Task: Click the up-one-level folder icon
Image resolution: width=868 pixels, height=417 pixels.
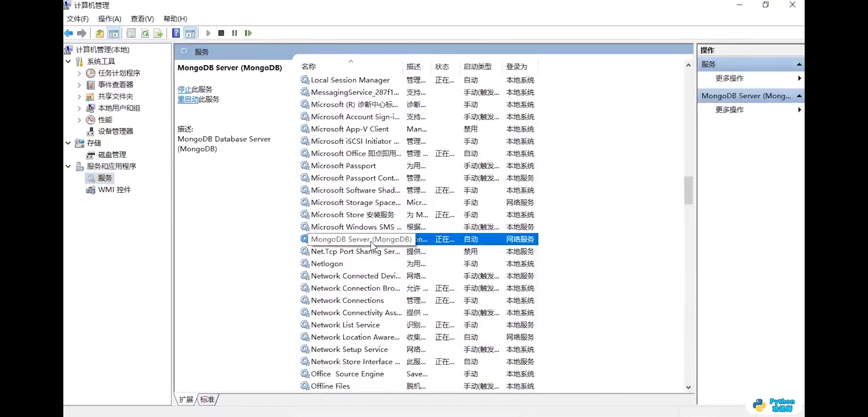Action: point(100,33)
